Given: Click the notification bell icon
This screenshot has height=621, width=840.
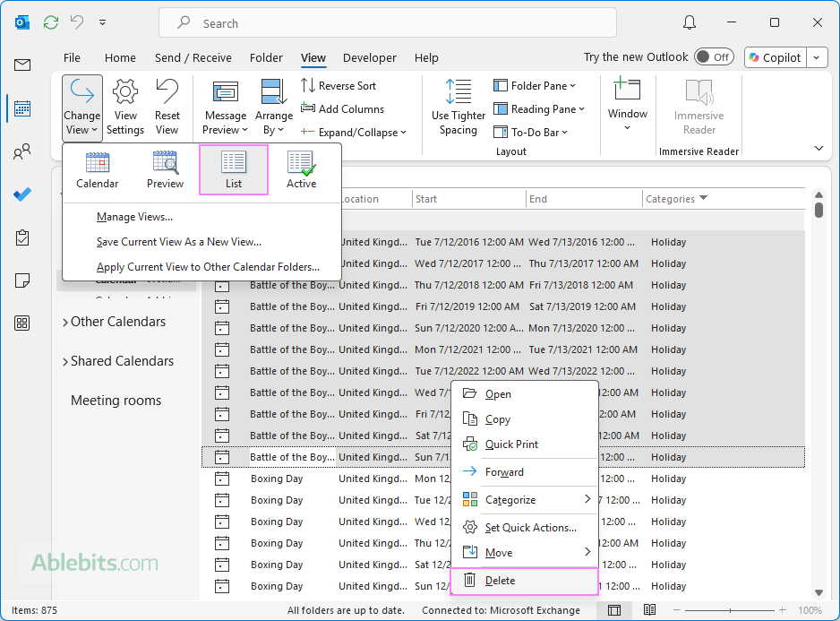Looking at the screenshot, I should [x=690, y=22].
